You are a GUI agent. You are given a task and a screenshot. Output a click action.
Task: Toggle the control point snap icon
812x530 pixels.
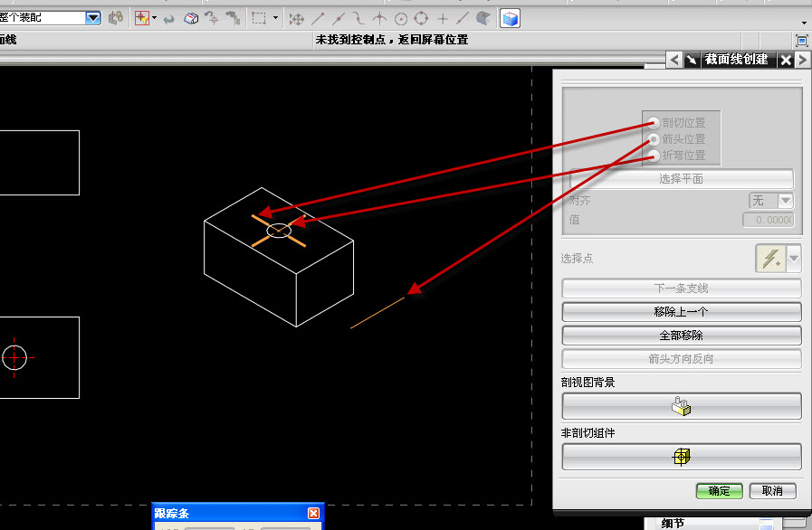(358, 19)
